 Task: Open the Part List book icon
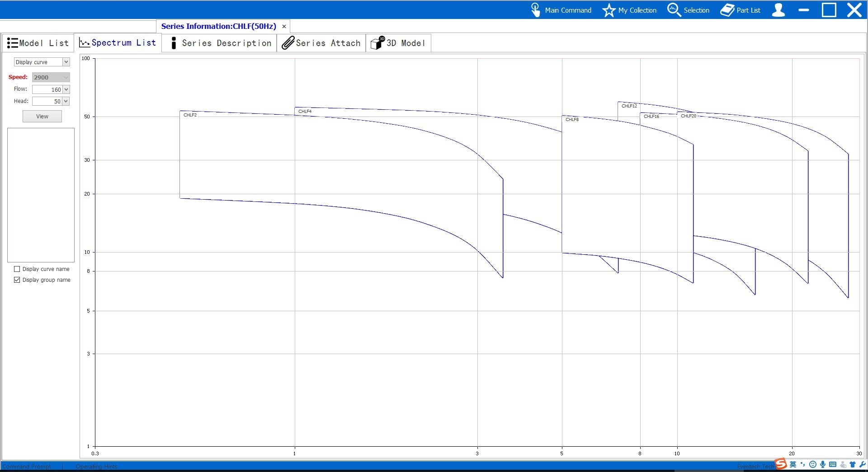(727, 10)
